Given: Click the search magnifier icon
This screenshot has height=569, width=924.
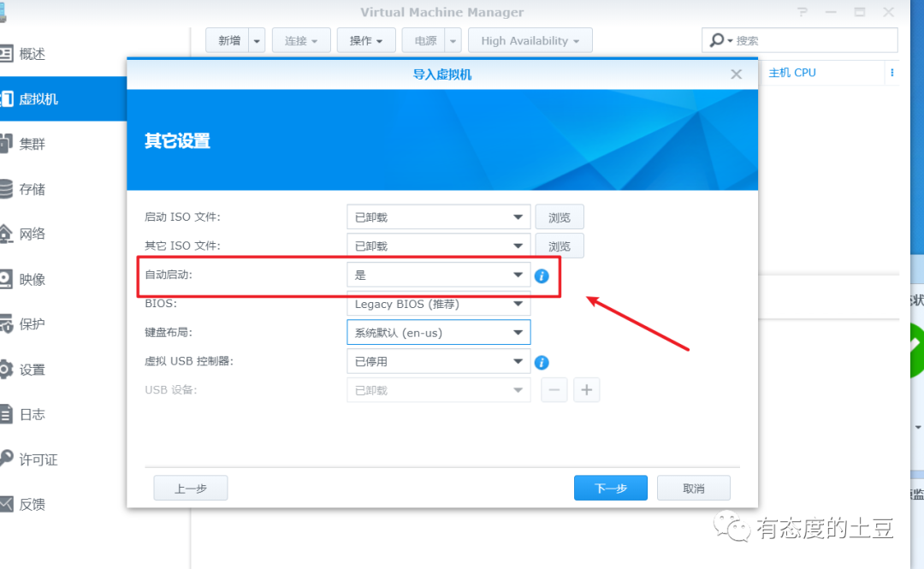Looking at the screenshot, I should [717, 40].
